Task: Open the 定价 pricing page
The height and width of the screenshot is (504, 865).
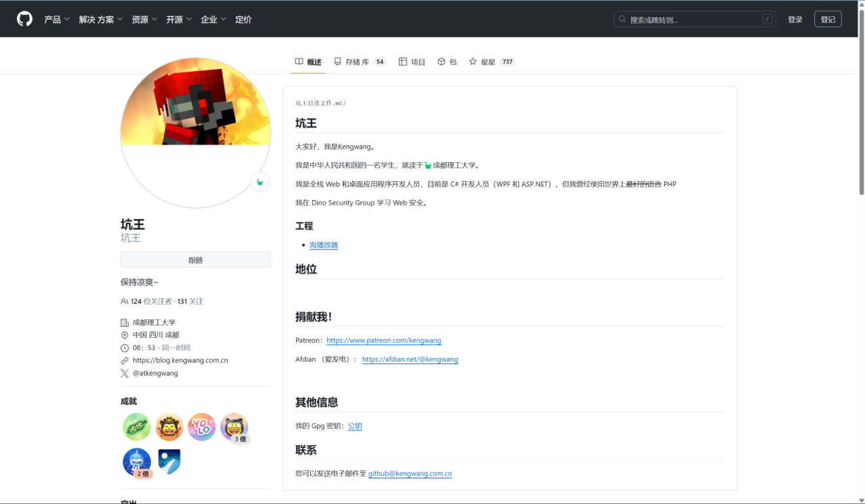Action: click(243, 20)
